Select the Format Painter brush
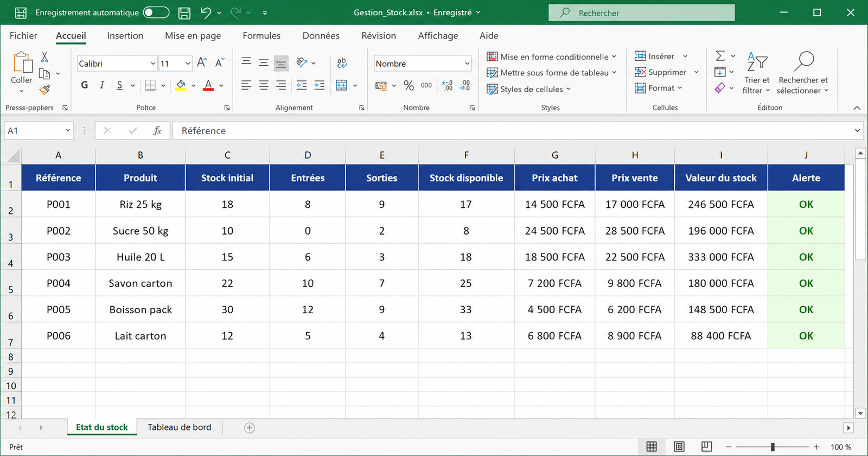 (x=44, y=90)
